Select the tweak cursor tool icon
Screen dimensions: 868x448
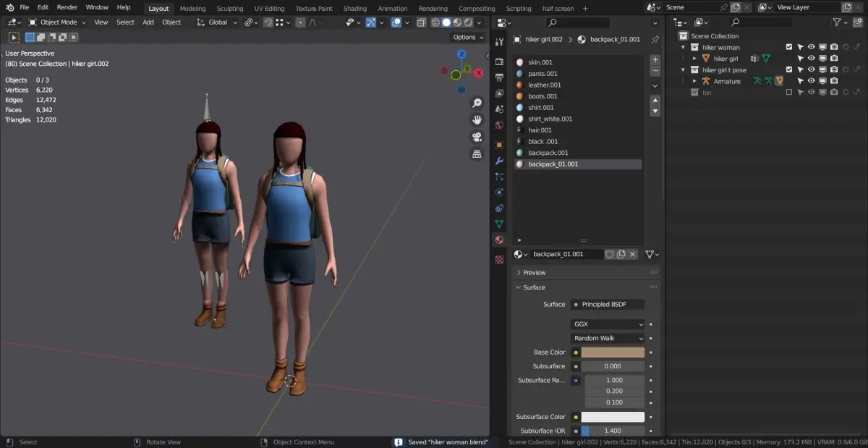(x=14, y=37)
